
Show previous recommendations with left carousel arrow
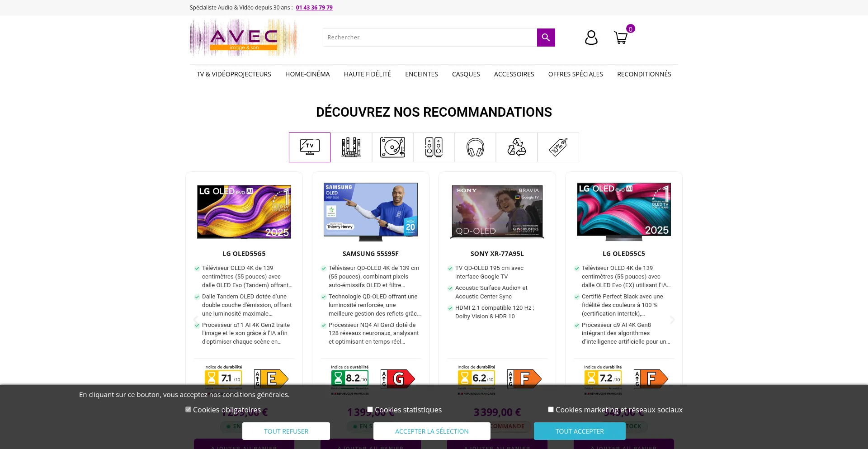click(x=196, y=320)
